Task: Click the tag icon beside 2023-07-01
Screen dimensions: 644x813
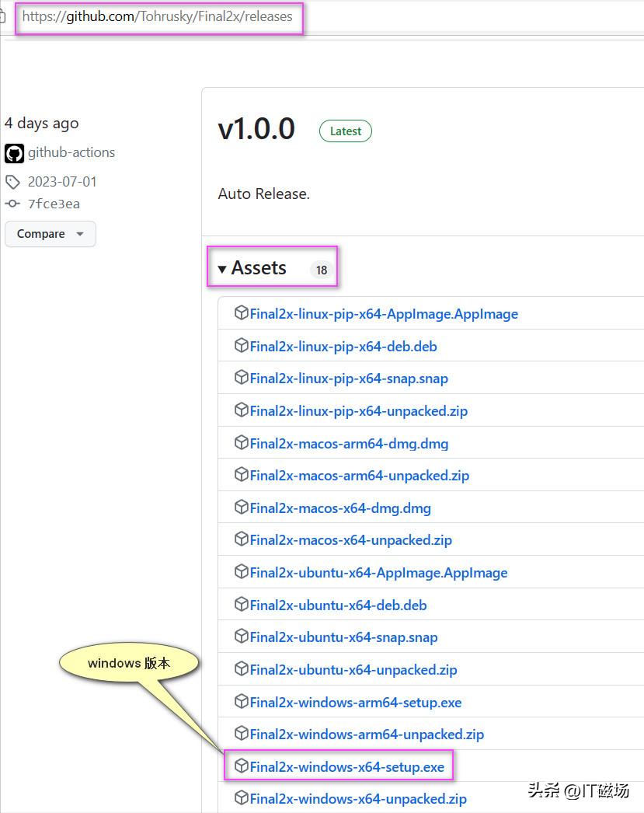Action: pos(12,182)
